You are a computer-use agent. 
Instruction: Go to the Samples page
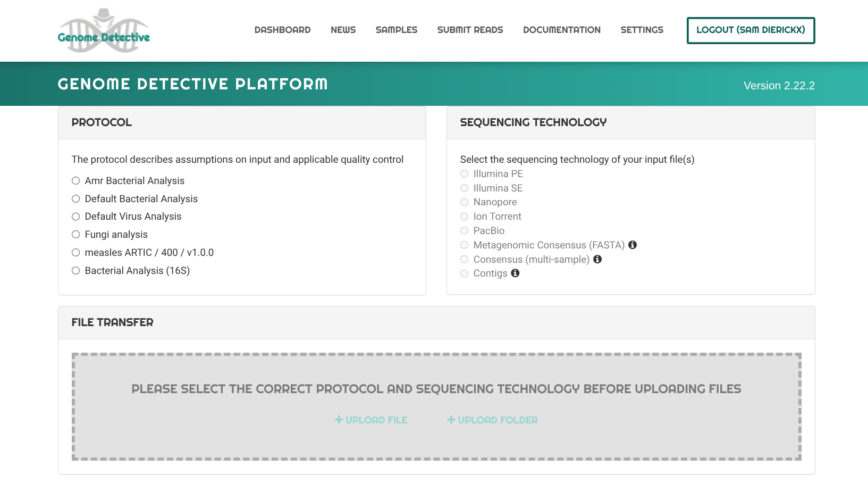(396, 30)
